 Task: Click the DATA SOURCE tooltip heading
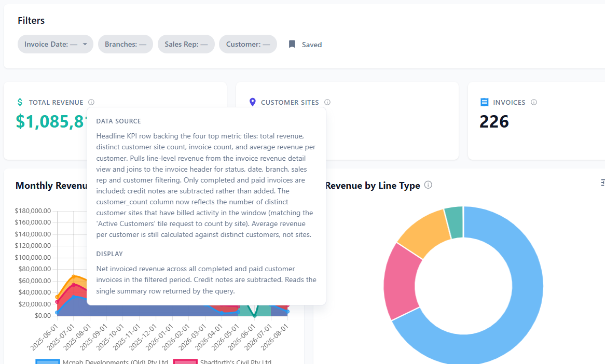118,121
